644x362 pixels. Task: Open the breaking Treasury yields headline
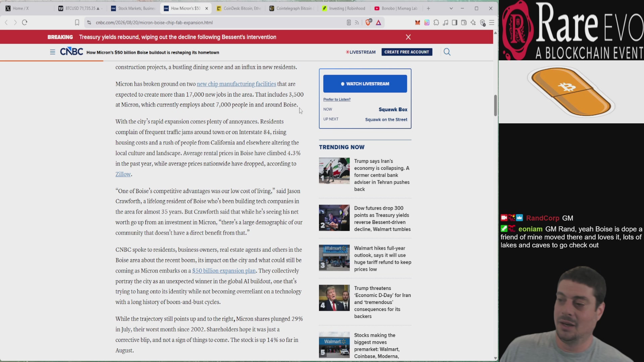[x=178, y=37]
